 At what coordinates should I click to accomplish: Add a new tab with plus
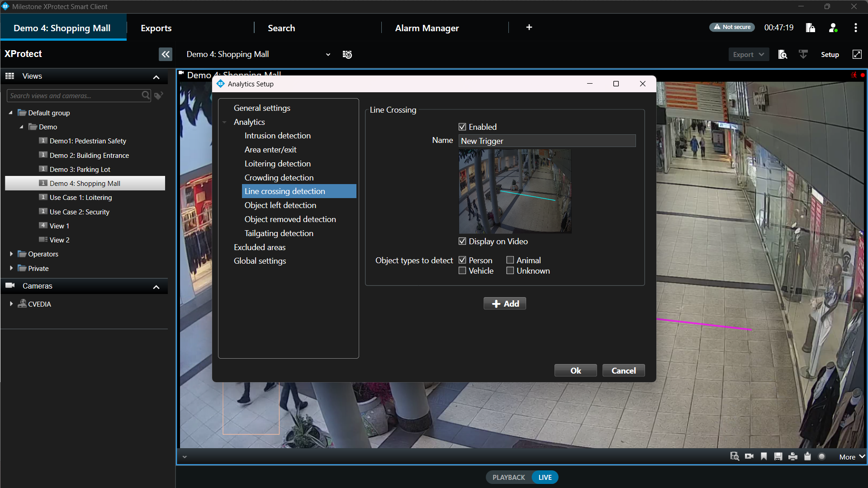[529, 27]
